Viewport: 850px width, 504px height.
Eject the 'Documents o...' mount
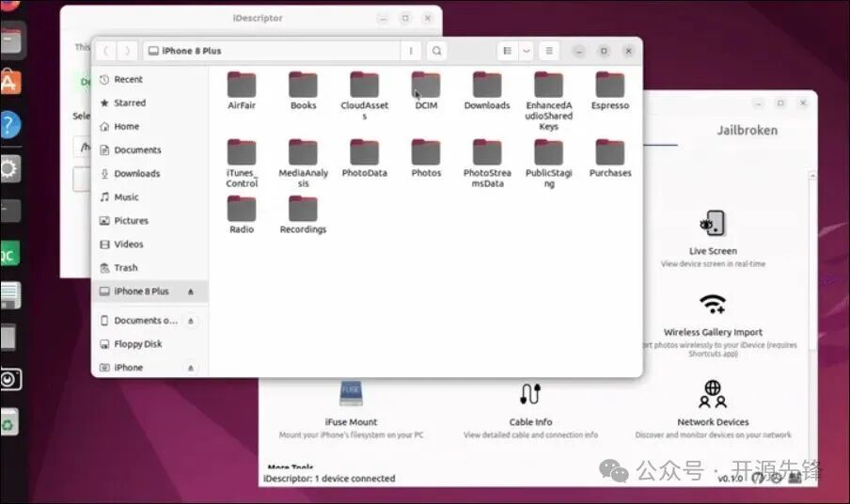tap(191, 321)
